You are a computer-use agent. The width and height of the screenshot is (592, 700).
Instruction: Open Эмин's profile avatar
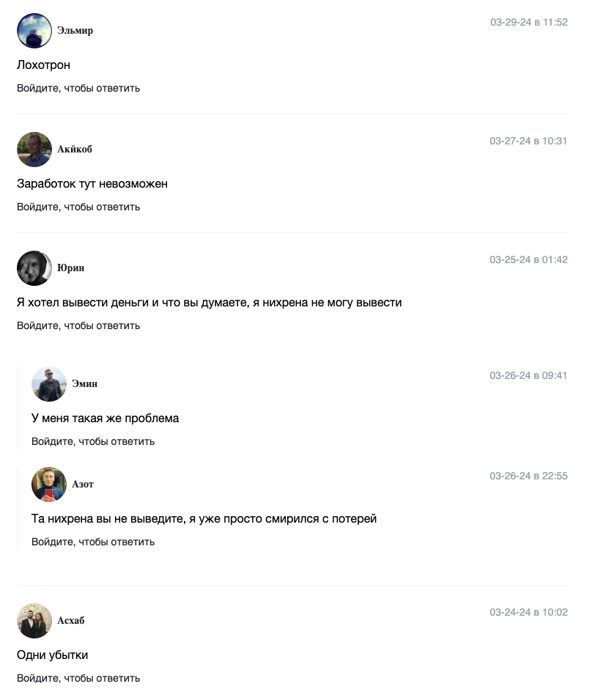pyautogui.click(x=49, y=384)
